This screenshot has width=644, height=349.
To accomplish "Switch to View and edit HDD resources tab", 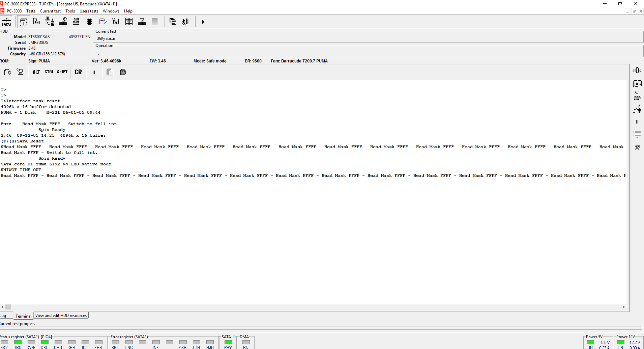I will click(x=61, y=316).
